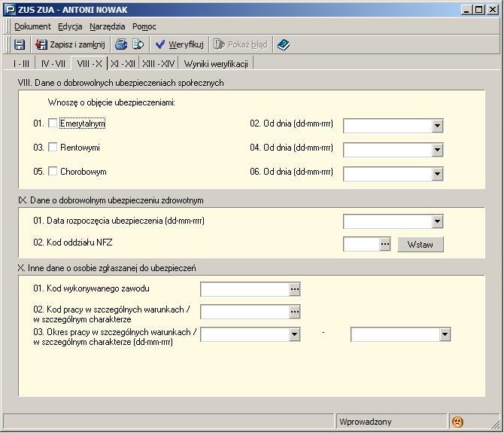The height and width of the screenshot is (433, 504).
Task: Click the Okres pracy end date field
Action: coord(396,334)
